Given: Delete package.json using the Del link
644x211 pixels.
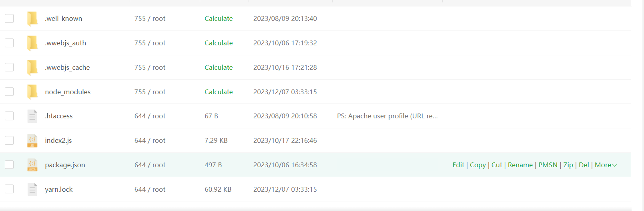Looking at the screenshot, I should click(x=584, y=165).
